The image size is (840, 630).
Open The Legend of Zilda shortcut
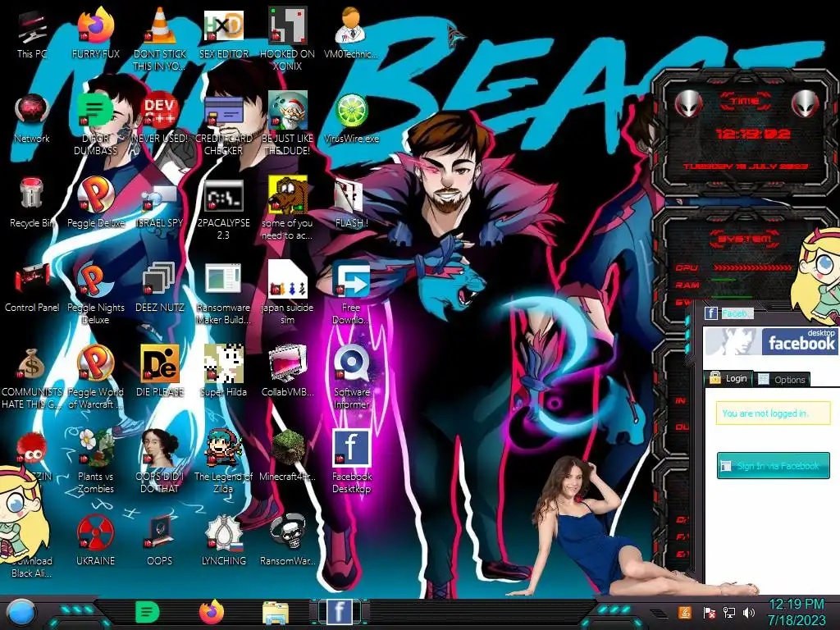point(223,448)
